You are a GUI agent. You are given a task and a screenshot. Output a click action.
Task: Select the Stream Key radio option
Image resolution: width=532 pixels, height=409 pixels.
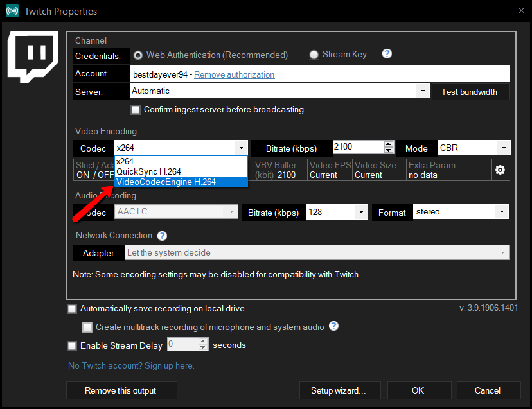pos(314,55)
